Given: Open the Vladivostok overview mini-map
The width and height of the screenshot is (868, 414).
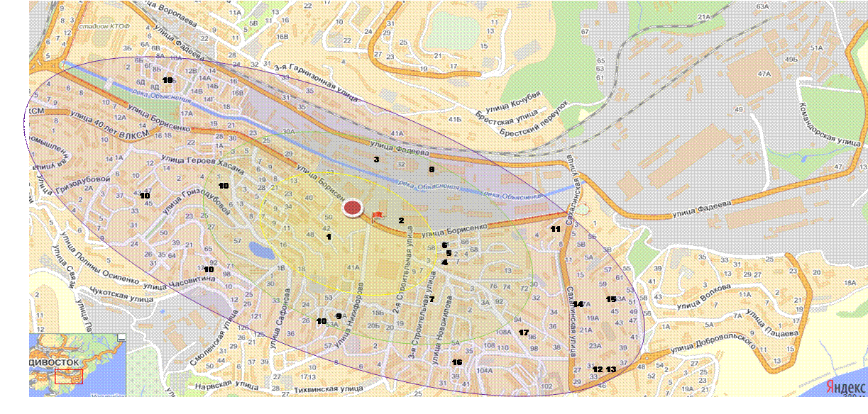Looking at the screenshot, I should (77, 364).
